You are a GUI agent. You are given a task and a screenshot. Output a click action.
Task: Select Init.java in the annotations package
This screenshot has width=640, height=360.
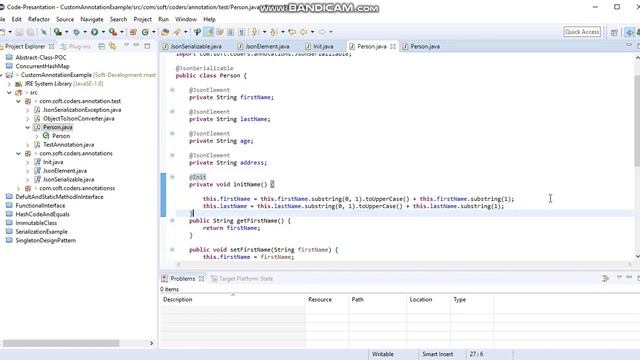[53, 162]
